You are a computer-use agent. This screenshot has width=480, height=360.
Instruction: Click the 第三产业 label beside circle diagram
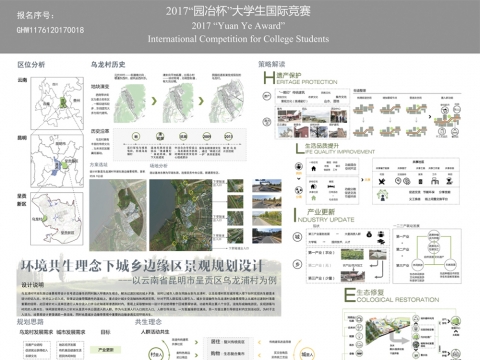click(402, 266)
